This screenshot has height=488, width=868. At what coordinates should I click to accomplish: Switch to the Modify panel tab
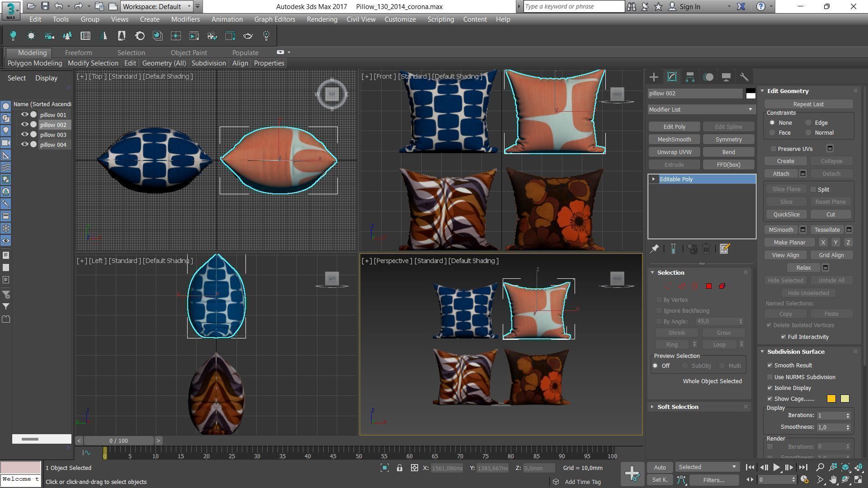point(672,77)
